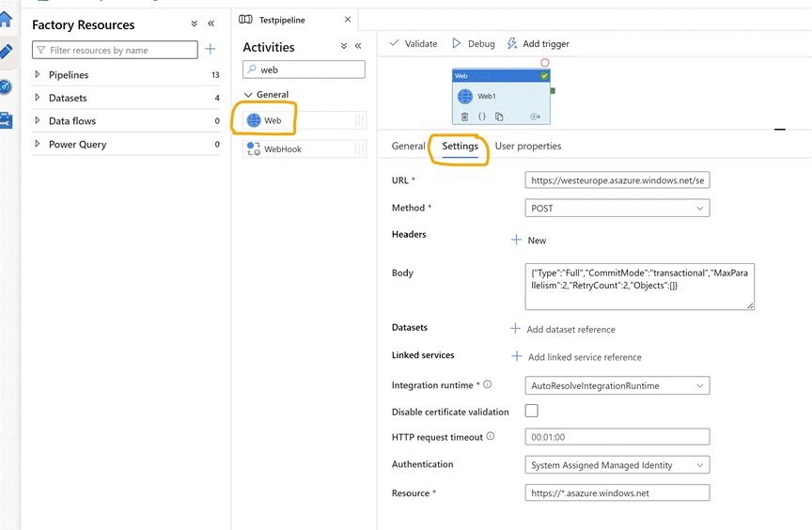This screenshot has width=812, height=530.
Task: Click Add dataset reference
Action: point(563,329)
